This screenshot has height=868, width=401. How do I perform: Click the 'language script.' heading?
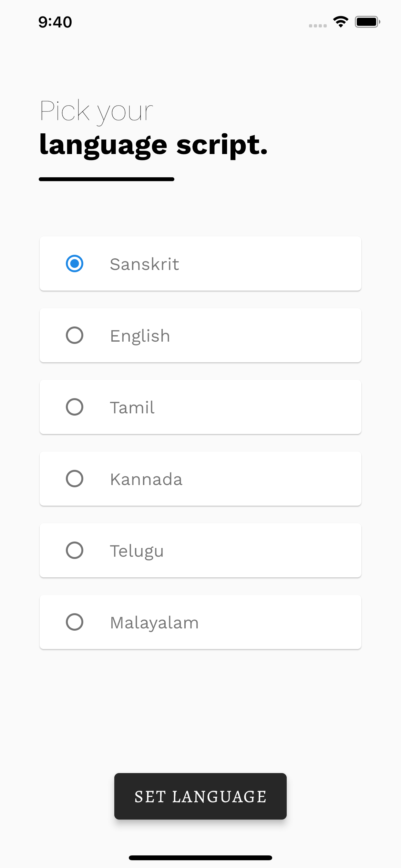click(153, 145)
